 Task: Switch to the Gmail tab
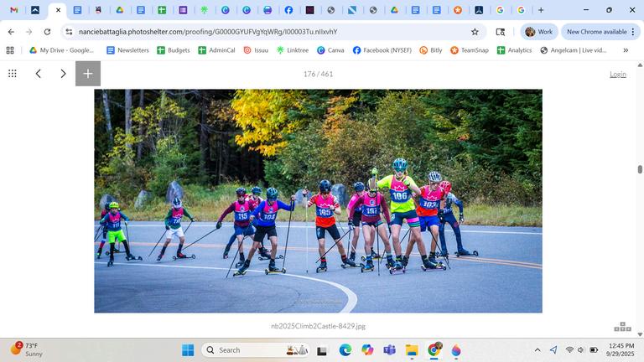tap(14, 10)
